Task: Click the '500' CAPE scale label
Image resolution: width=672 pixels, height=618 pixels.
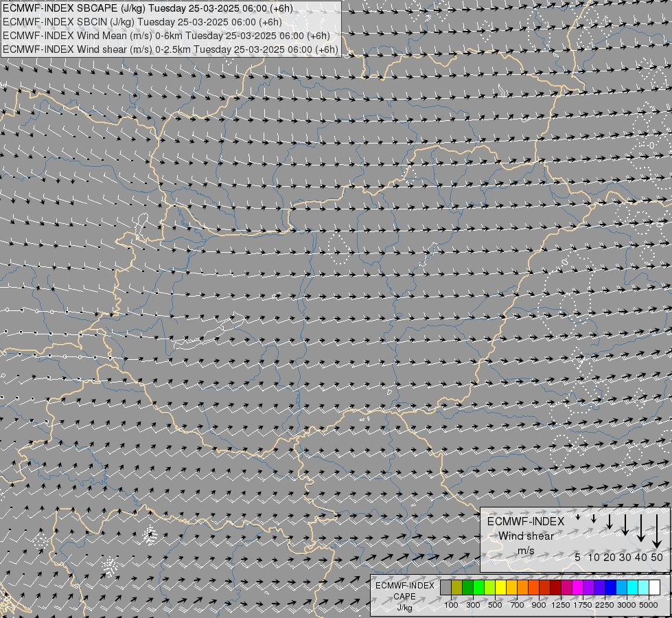Action: pyautogui.click(x=495, y=605)
